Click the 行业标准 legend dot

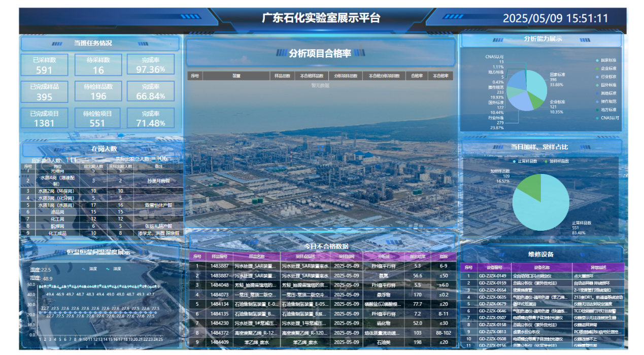[x=597, y=77]
